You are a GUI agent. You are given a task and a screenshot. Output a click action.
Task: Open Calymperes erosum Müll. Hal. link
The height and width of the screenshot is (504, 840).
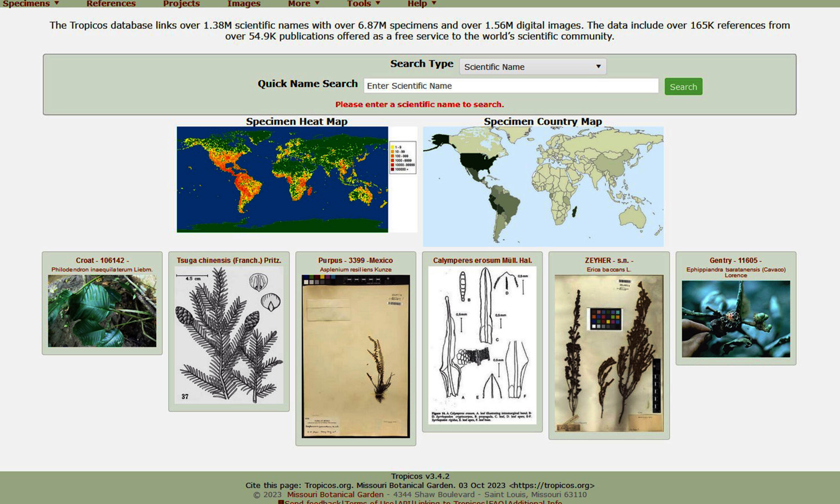point(482,261)
